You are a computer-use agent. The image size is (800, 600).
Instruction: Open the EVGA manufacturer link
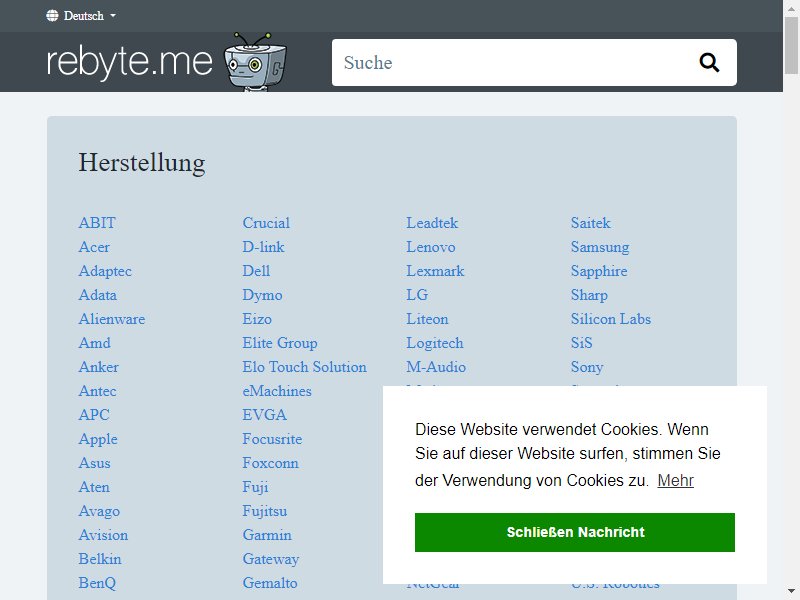point(264,415)
